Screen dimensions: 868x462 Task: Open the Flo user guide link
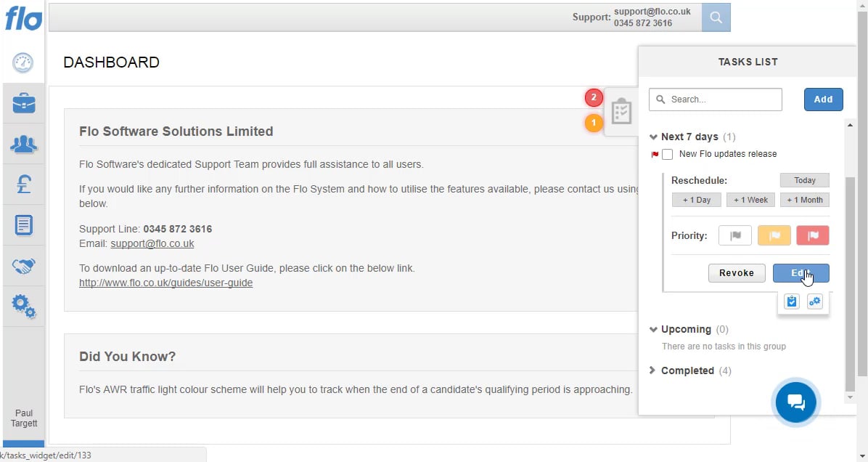[x=165, y=283]
